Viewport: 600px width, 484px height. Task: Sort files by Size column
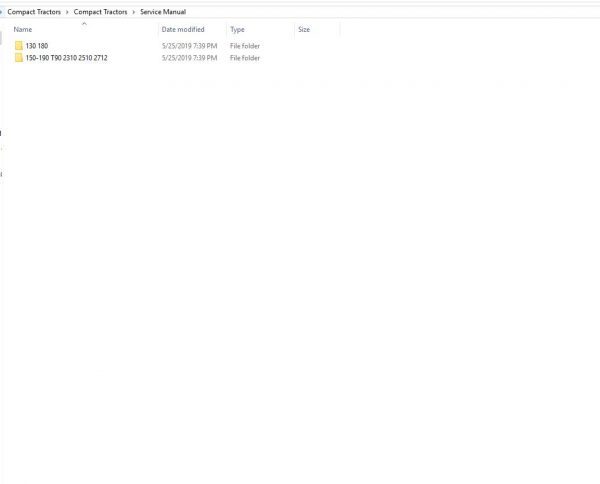304,29
